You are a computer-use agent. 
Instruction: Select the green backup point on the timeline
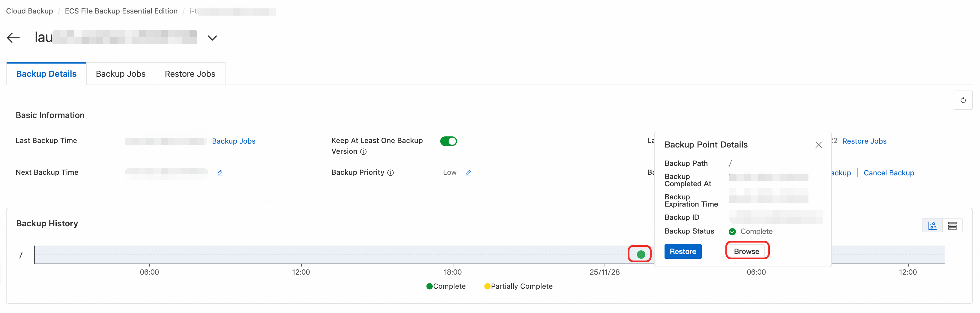641,255
